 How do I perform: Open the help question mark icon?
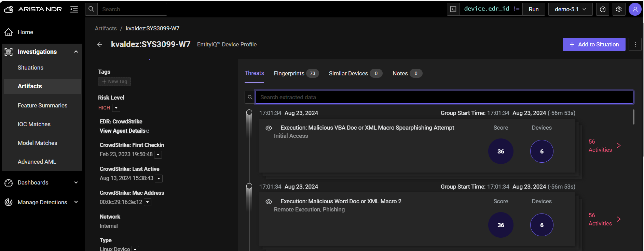pyautogui.click(x=603, y=9)
